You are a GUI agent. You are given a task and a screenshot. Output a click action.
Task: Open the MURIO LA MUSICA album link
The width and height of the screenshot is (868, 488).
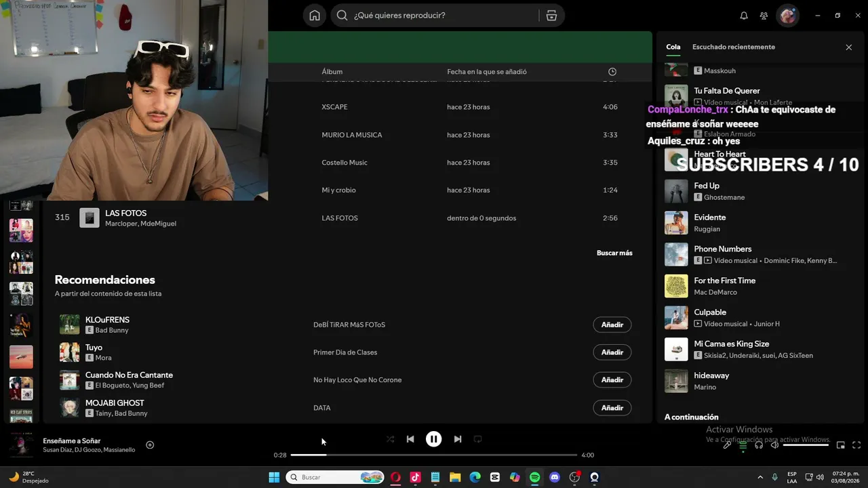352,135
